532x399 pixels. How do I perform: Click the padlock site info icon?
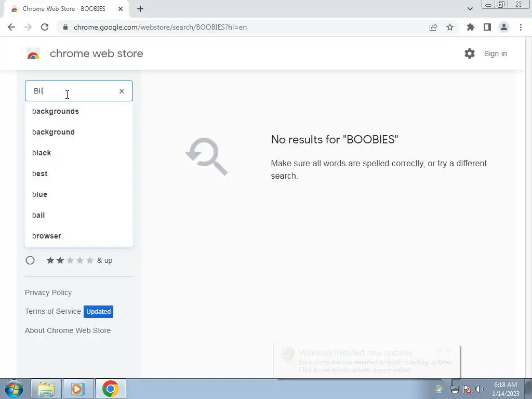point(65,27)
